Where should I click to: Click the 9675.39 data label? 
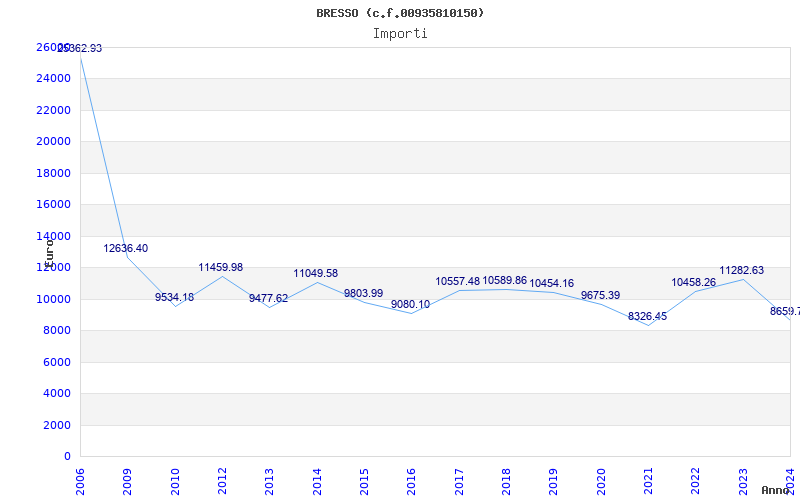pos(600,295)
